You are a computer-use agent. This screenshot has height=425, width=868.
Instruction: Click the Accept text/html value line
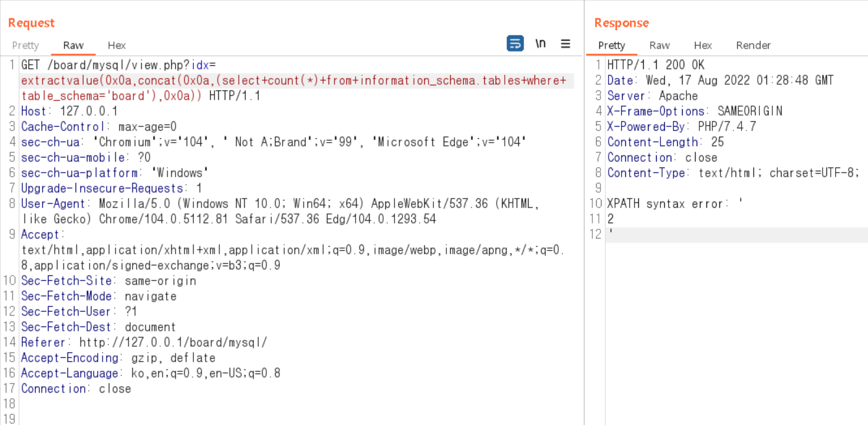(x=293, y=250)
